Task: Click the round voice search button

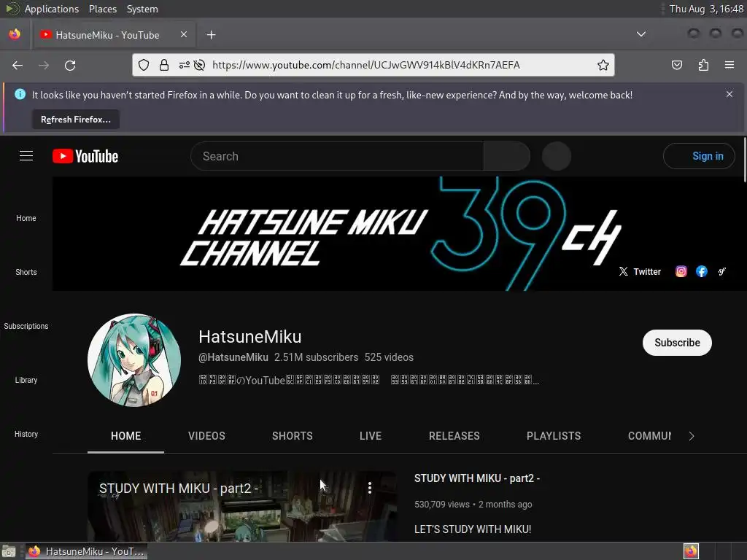Action: click(x=557, y=156)
